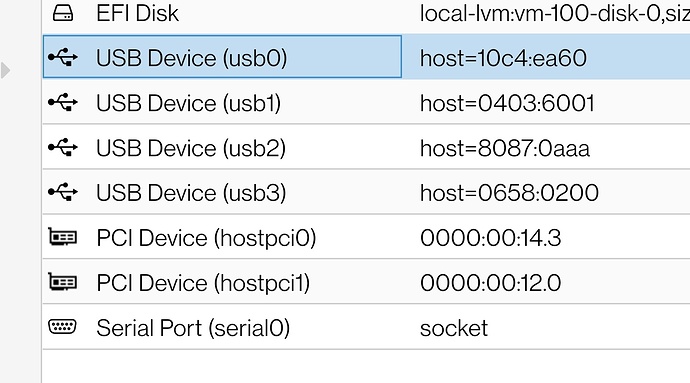Select the PCI Device (hostpci0) entry
690x383 pixels.
click(x=206, y=238)
